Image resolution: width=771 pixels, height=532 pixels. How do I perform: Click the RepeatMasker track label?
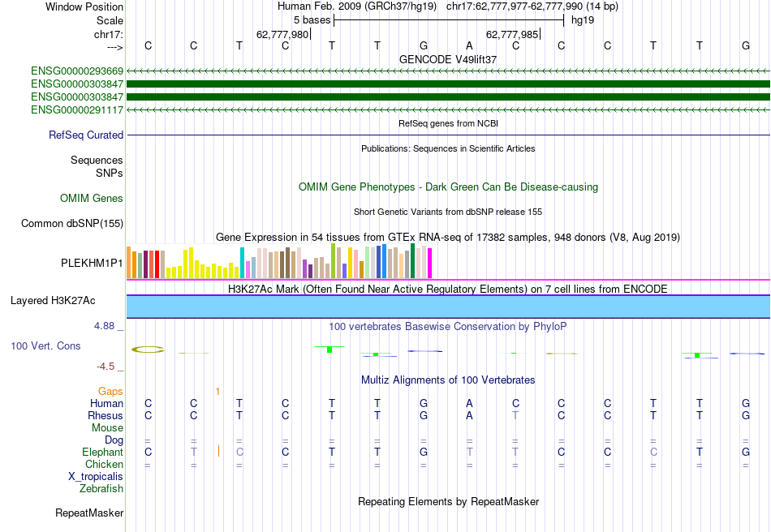click(89, 513)
